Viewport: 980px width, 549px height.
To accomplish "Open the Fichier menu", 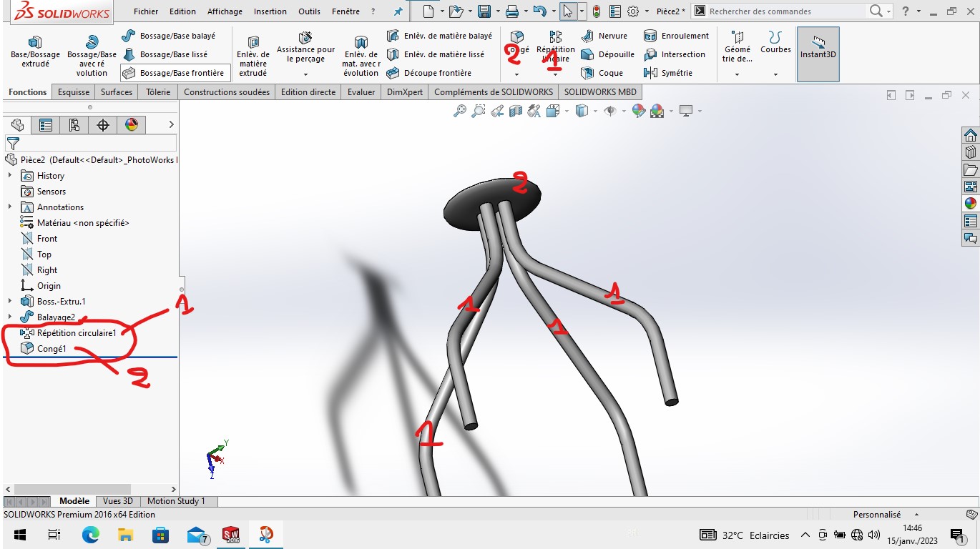I will (146, 11).
